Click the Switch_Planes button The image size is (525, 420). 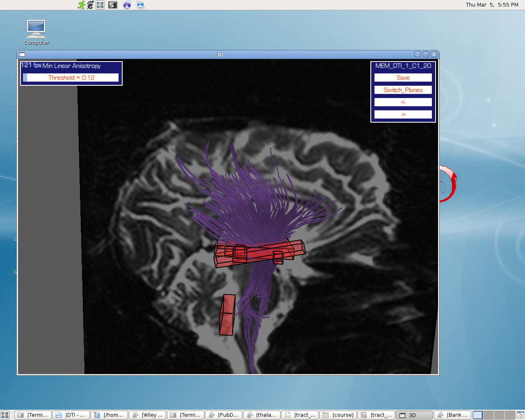[x=403, y=90]
